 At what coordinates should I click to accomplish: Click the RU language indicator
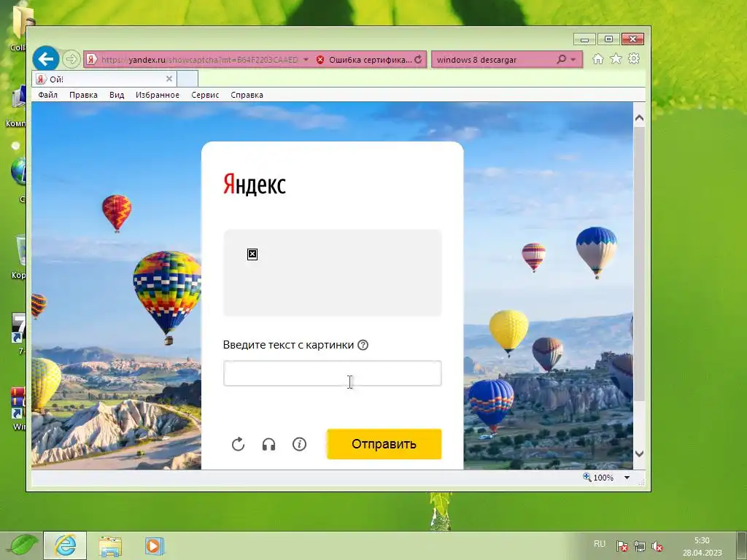pos(600,544)
